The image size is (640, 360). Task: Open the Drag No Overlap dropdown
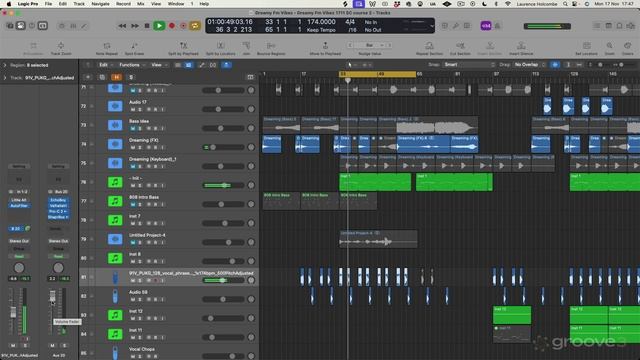point(529,64)
